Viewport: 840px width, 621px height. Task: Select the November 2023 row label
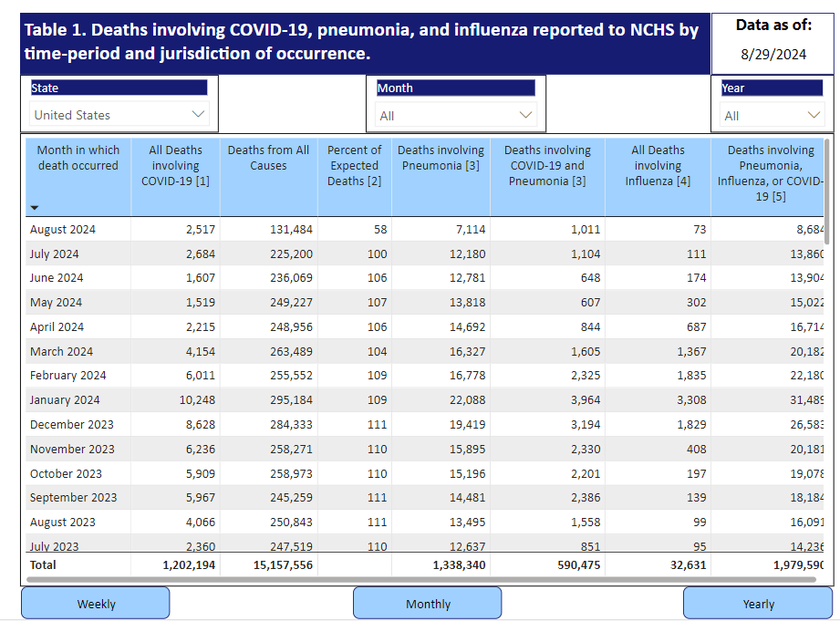[x=72, y=449]
